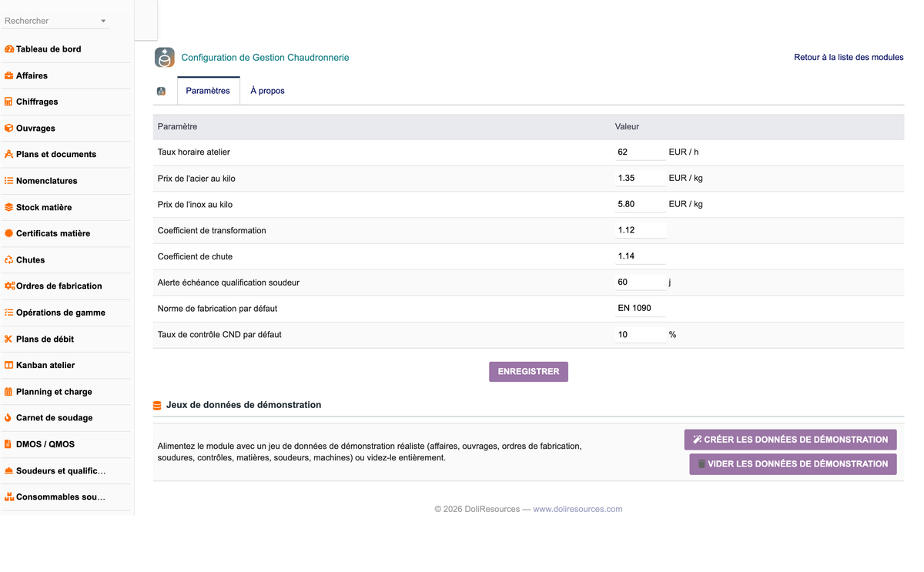Open Tableau de bord menu entry
The width and height of the screenshot is (924, 572).
[49, 49]
